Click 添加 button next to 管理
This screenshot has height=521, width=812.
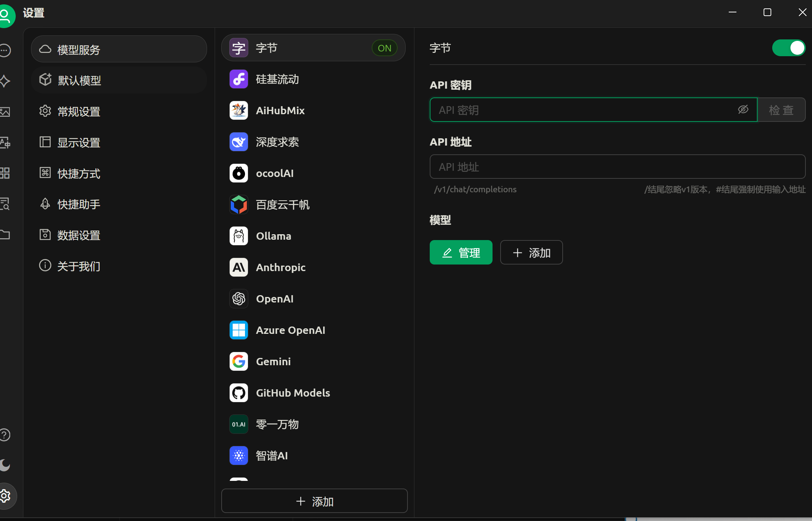point(532,252)
